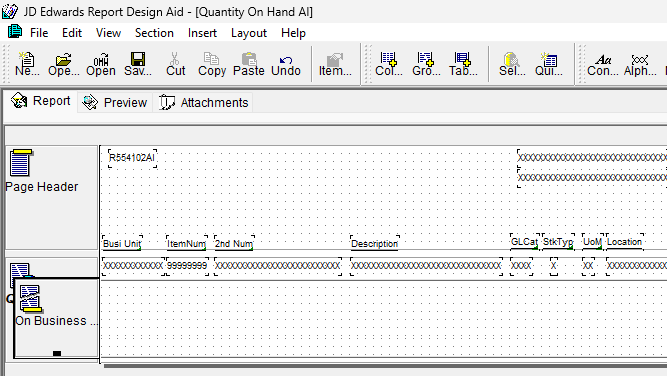
Task: Click the Paste toolbar icon
Action: coord(249,64)
